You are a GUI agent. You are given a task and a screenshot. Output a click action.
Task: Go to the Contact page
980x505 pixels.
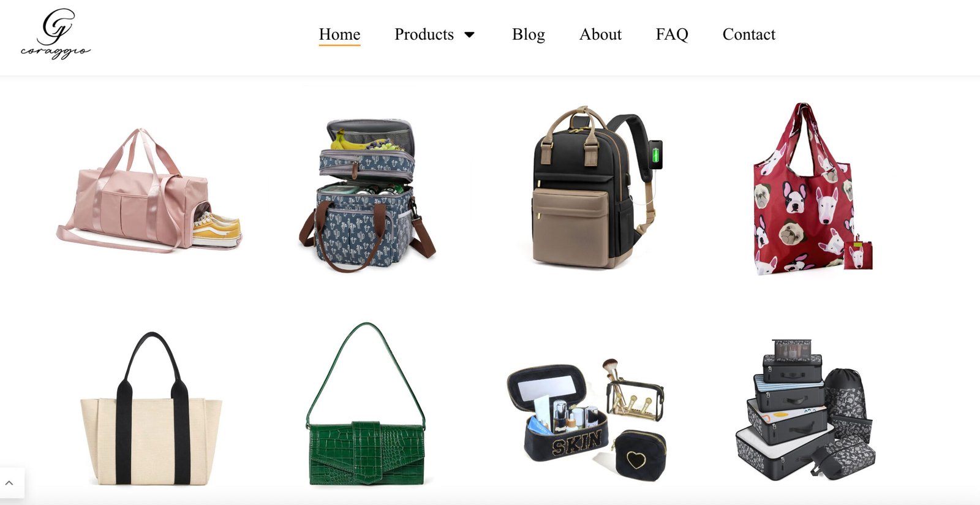[x=748, y=34]
